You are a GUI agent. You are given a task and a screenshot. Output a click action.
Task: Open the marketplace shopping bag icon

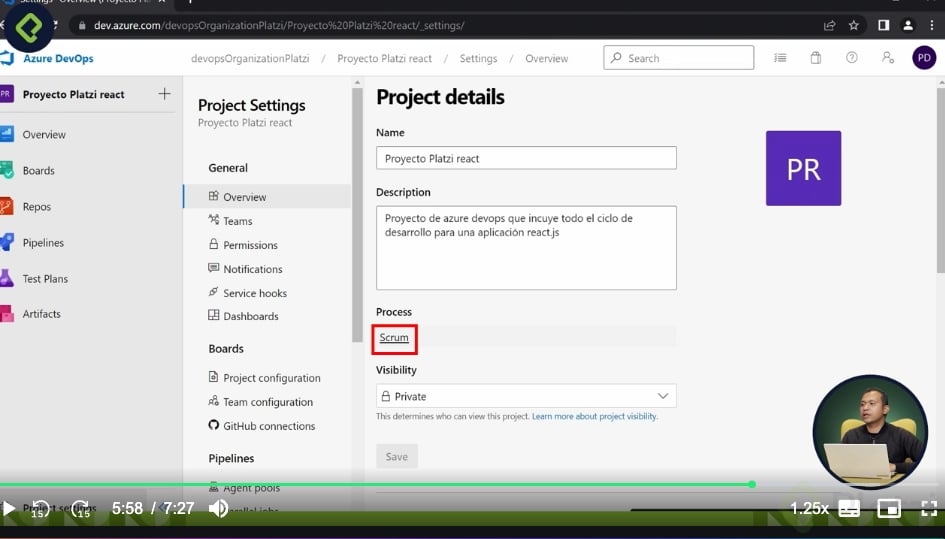click(815, 58)
